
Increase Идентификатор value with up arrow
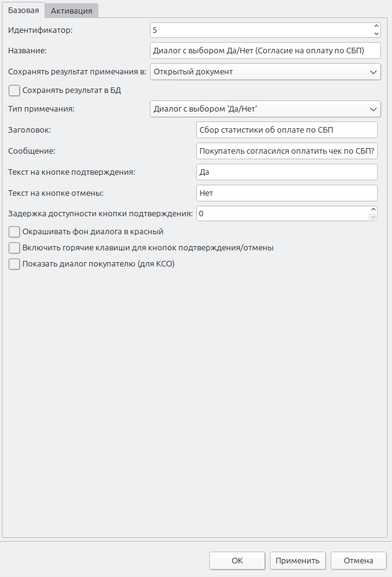point(376,26)
